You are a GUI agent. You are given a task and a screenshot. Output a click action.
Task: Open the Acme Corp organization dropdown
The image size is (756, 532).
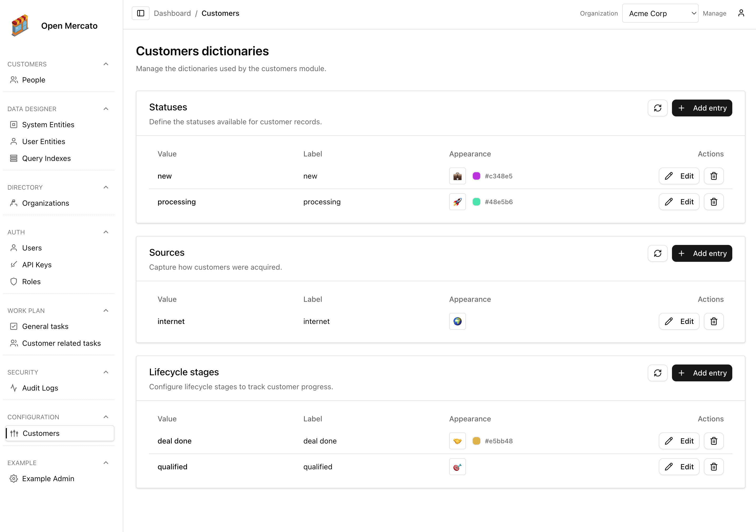(660, 13)
